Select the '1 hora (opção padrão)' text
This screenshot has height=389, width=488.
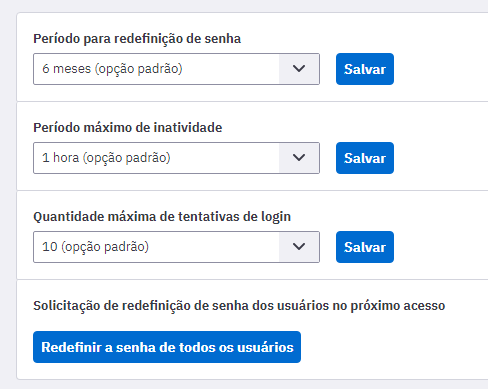pos(106,158)
